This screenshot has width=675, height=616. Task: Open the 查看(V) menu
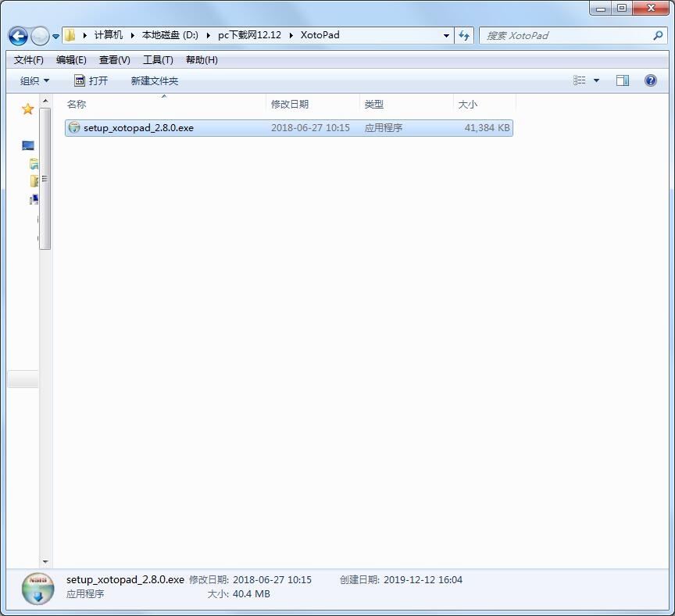(x=115, y=60)
